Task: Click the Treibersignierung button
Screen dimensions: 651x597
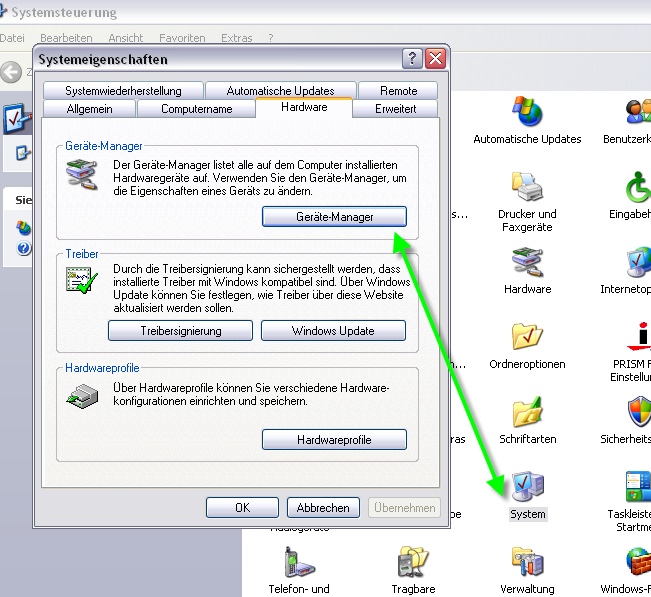Action: pyautogui.click(x=180, y=330)
